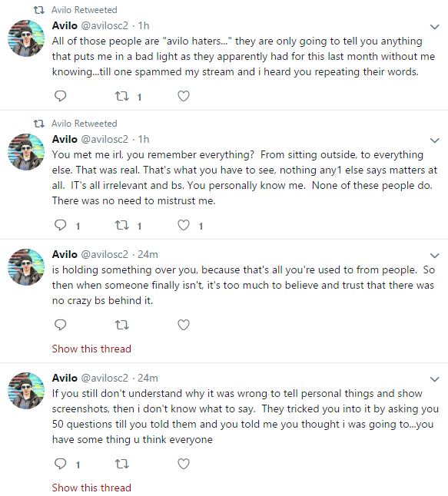Viewport: 448px width, 496px height.
Task: Retweet the "avilo haters" tweet
Action: tap(122, 96)
